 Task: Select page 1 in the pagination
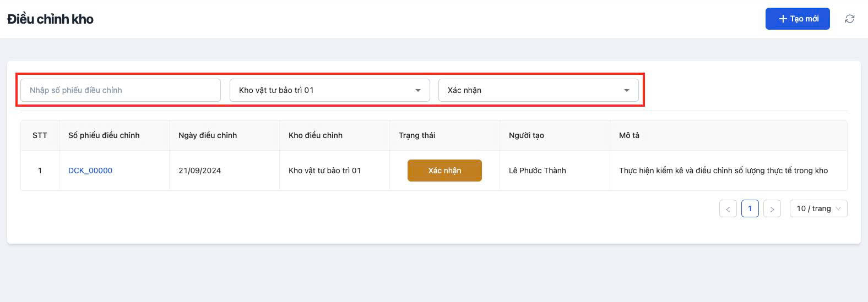point(750,209)
